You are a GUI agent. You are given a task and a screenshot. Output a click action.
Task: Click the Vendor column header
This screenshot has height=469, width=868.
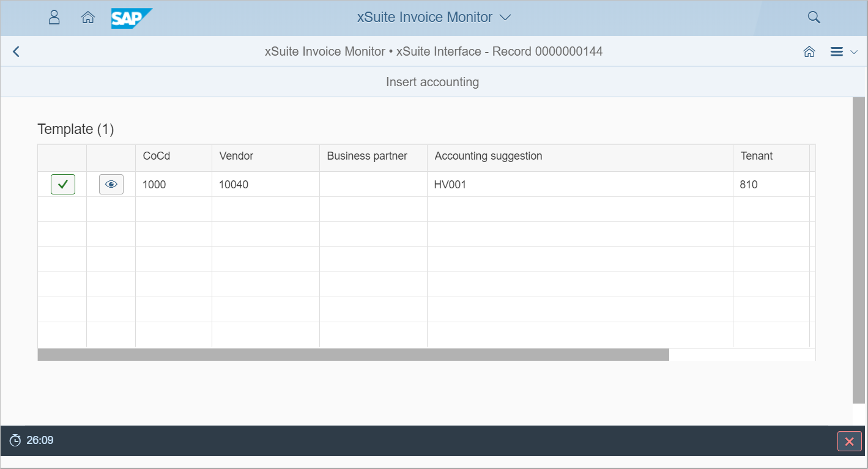(x=236, y=156)
